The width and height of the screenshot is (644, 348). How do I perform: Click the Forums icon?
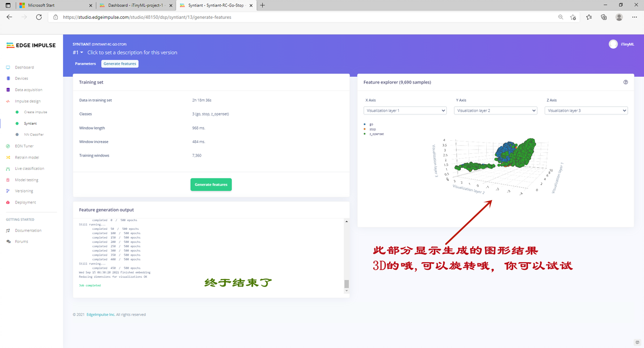click(x=8, y=242)
